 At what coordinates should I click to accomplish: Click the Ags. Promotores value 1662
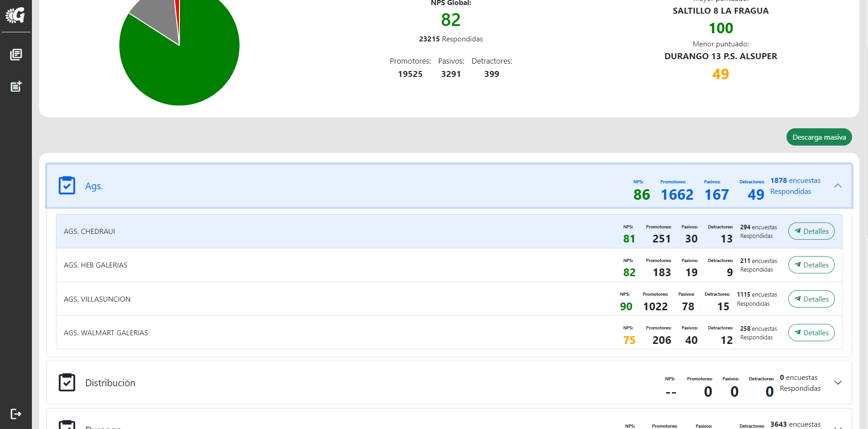tap(677, 195)
